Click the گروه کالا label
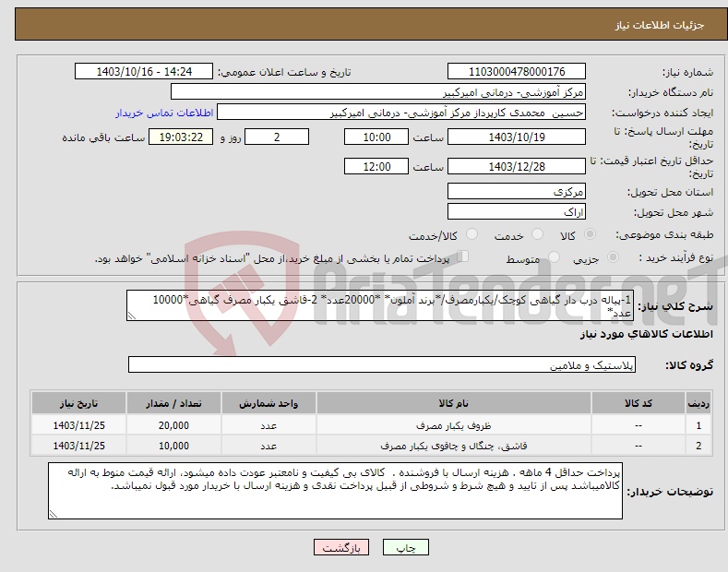 pos(689,365)
